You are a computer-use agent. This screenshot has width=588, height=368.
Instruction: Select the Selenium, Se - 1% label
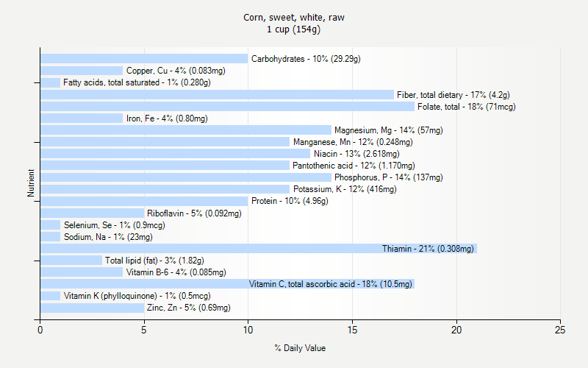click(115, 225)
